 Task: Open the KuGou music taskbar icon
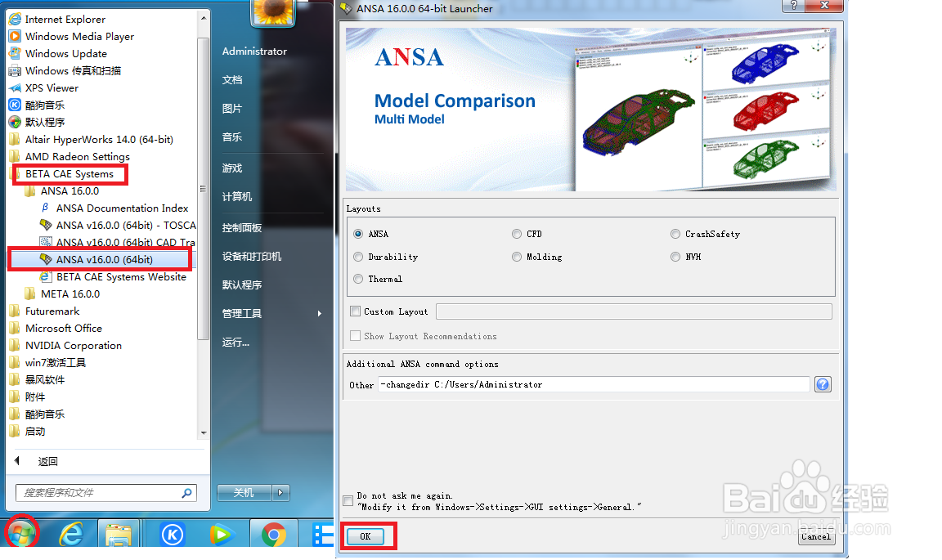pos(173,534)
